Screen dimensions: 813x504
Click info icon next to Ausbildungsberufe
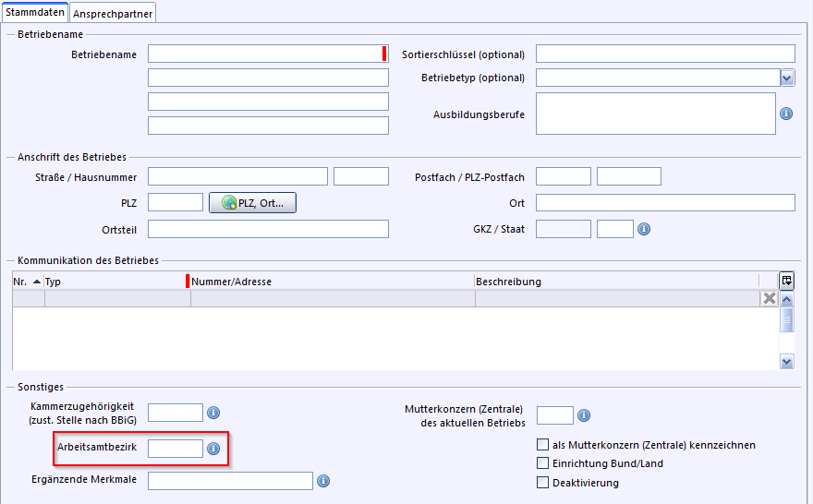pos(786,114)
